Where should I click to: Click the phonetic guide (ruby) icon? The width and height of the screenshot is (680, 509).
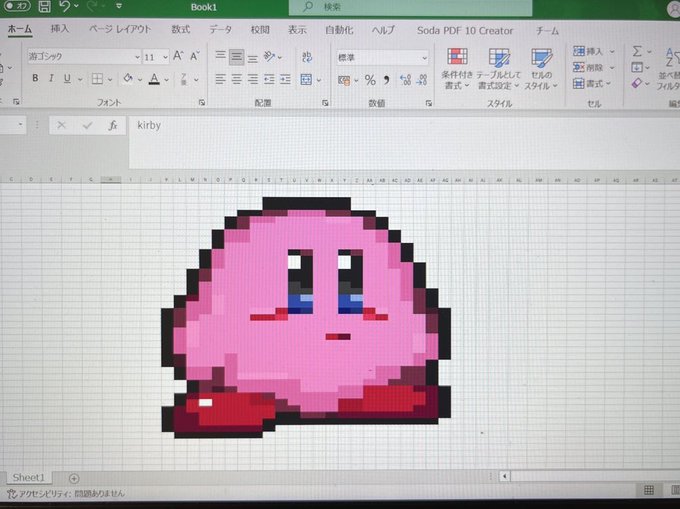click(184, 79)
